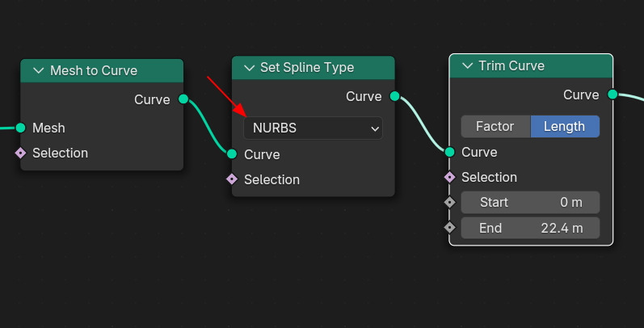
Task: Click Mesh to Curve's Curve output socket
Action: pyautogui.click(x=183, y=99)
